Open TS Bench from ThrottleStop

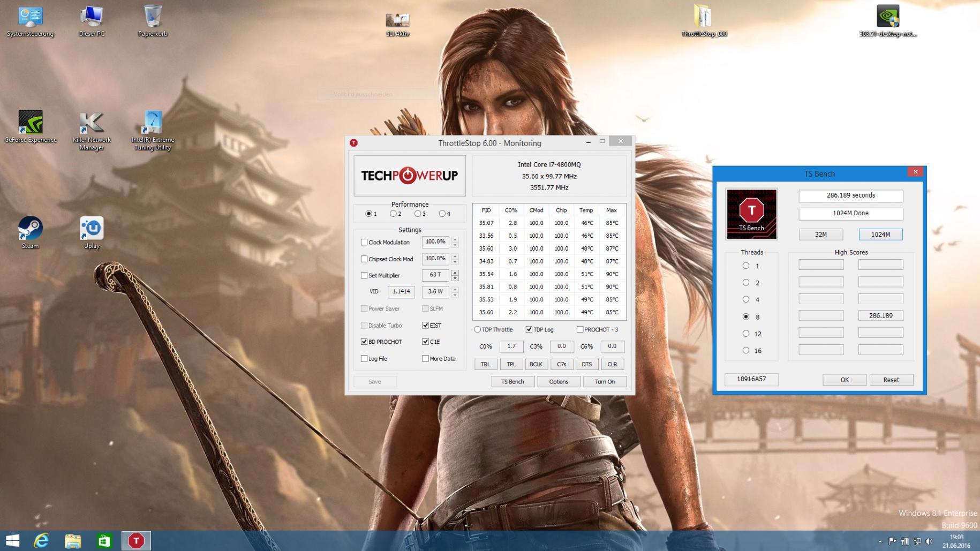[x=512, y=382]
